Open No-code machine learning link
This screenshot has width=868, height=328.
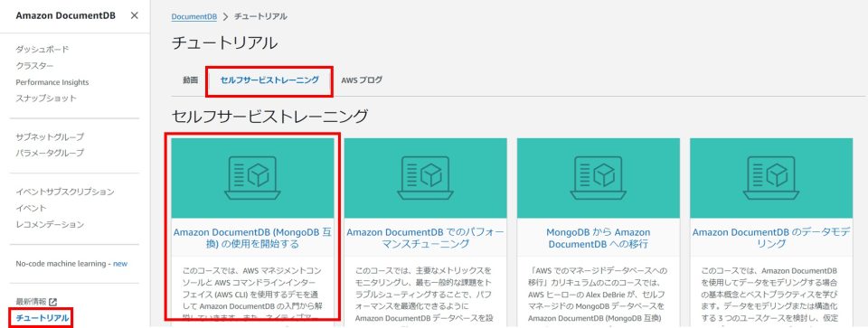click(x=71, y=264)
